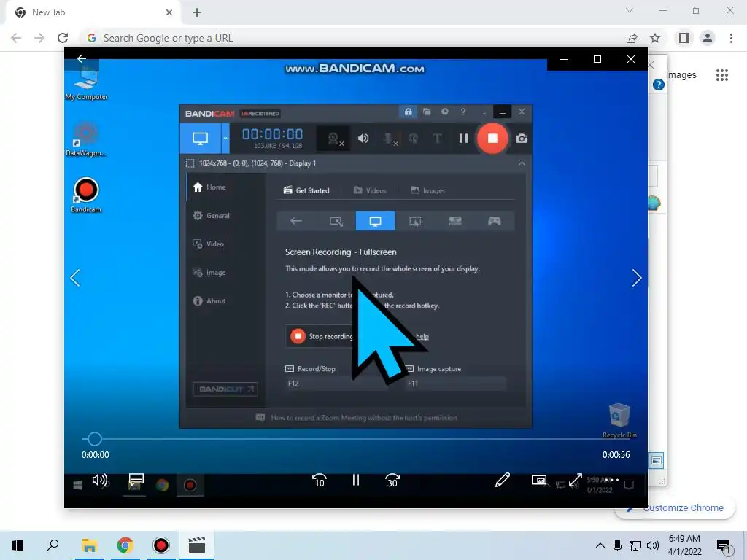
Task: Switch to the Images tab in Bandicam
Action: click(427, 190)
